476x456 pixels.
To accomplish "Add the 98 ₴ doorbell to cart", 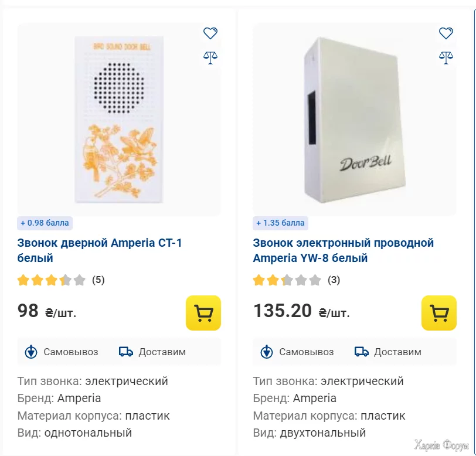I will pyautogui.click(x=203, y=313).
